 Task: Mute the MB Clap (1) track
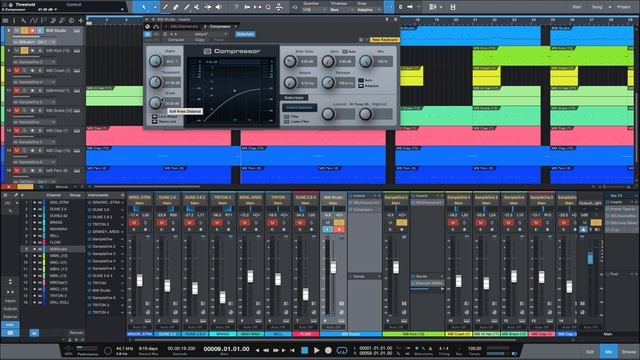pos(17,131)
